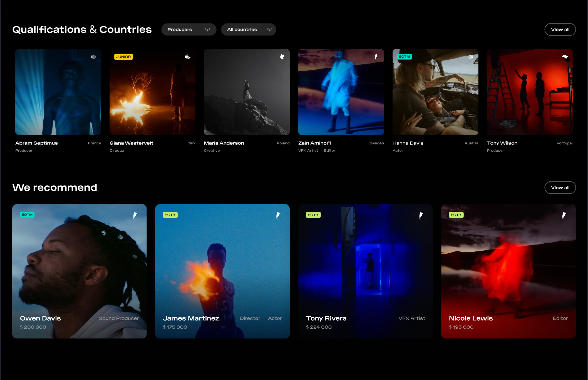Open Tony Wilson profile thumbnail
The image size is (588, 380).
(x=530, y=92)
